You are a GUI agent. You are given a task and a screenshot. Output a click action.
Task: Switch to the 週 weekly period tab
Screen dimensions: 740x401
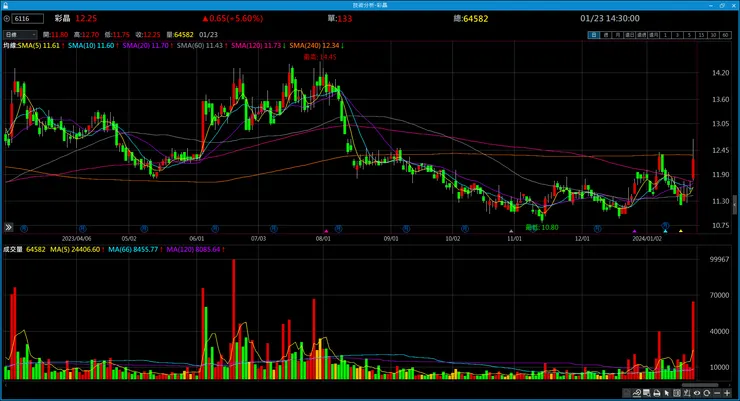(x=606, y=35)
